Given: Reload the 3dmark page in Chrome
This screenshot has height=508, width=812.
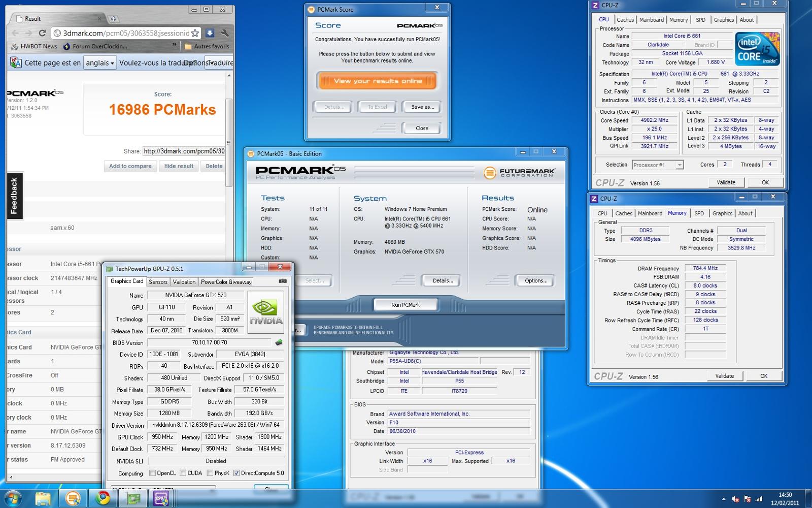Looking at the screenshot, I should coord(43,33).
